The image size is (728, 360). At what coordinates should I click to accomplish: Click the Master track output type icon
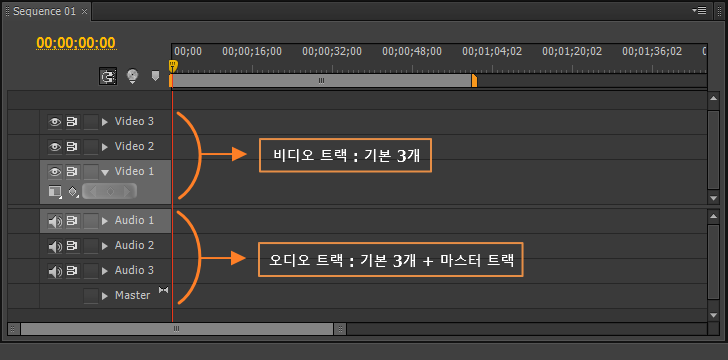coord(163,290)
